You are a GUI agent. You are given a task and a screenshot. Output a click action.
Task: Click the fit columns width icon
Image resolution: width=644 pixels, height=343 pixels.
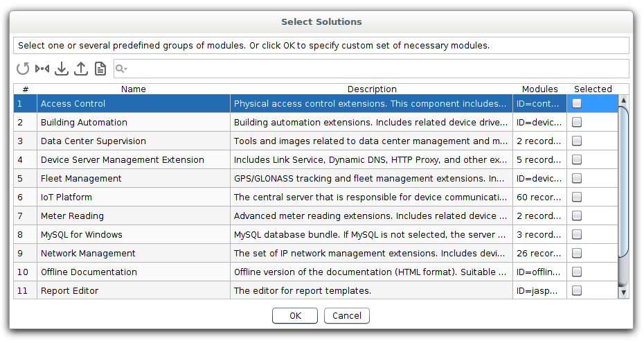click(42, 69)
